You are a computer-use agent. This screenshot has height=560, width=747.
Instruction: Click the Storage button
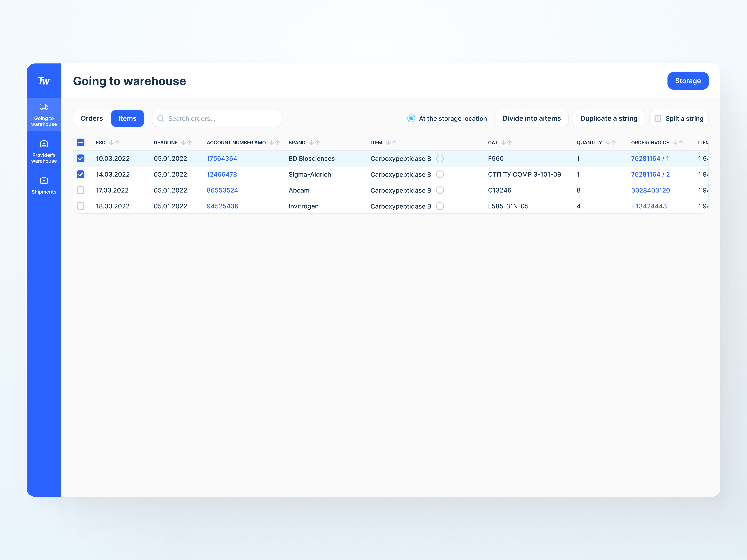click(x=688, y=81)
